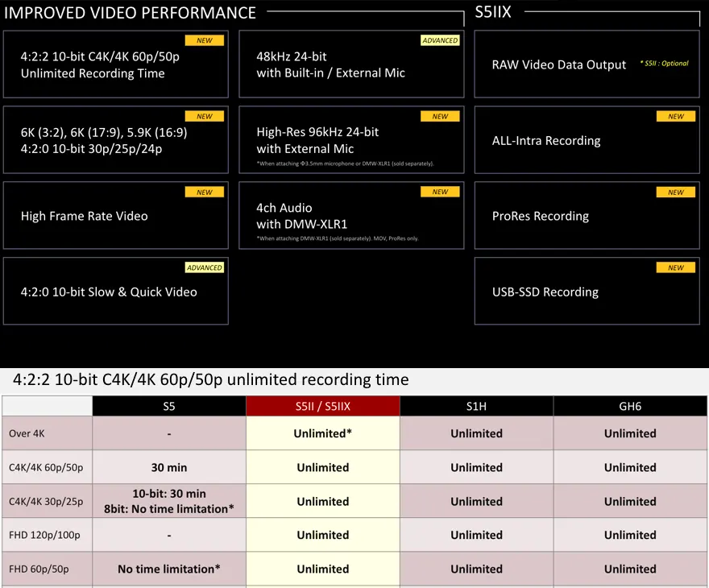Click the NEW badge on ProRes Recording card

click(x=676, y=192)
